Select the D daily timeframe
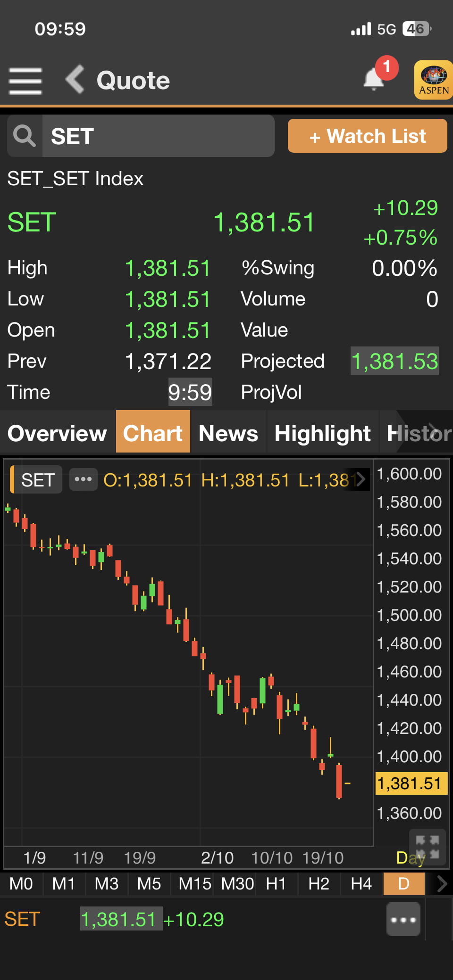The height and width of the screenshot is (980, 453). 404,883
